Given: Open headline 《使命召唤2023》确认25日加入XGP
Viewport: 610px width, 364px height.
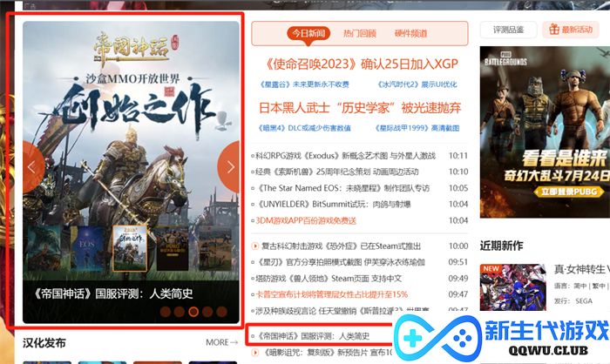Looking at the screenshot, I should [x=361, y=64].
